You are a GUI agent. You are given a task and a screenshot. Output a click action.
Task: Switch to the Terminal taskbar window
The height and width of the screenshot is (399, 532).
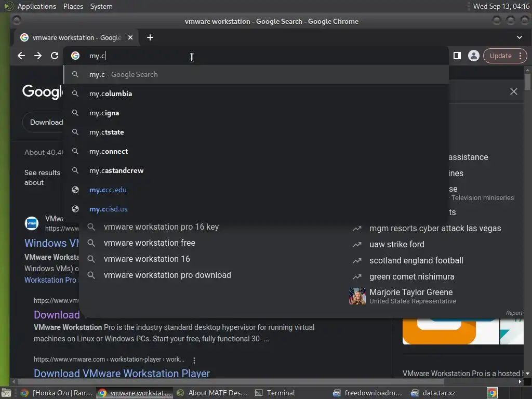(275, 393)
